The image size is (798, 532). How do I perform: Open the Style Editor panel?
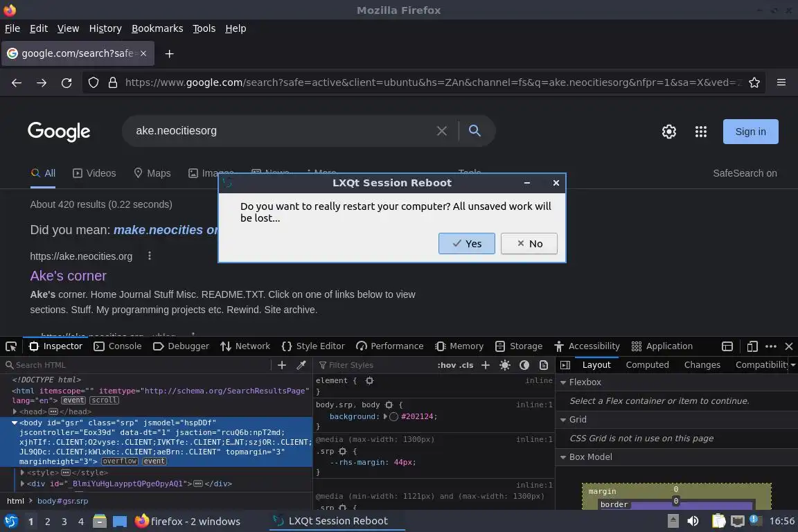(x=313, y=346)
